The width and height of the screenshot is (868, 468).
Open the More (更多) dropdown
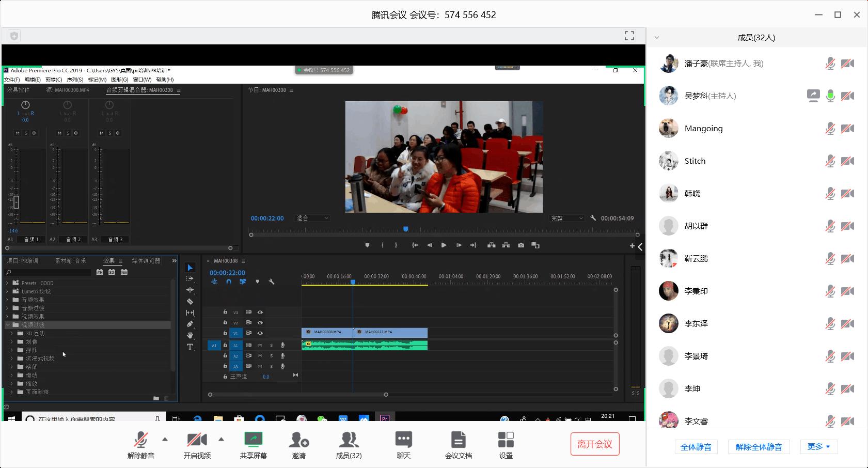click(x=818, y=447)
